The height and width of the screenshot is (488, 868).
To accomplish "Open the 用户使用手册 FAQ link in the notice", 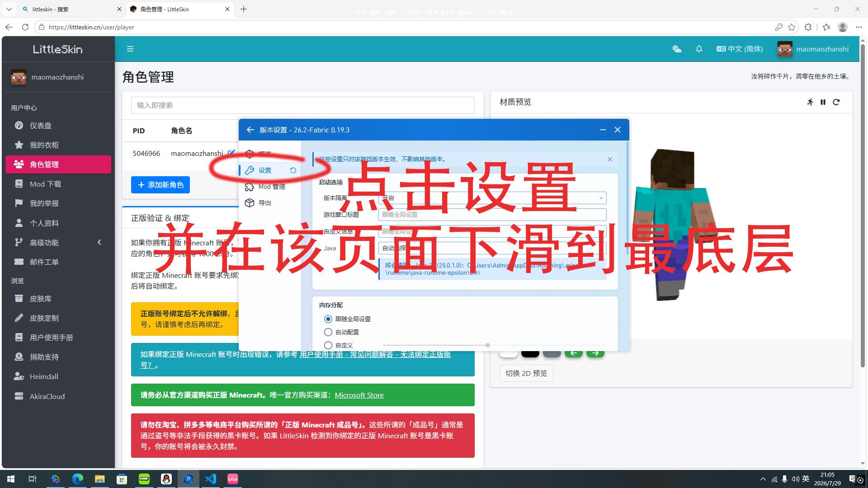I will pyautogui.click(x=375, y=354).
